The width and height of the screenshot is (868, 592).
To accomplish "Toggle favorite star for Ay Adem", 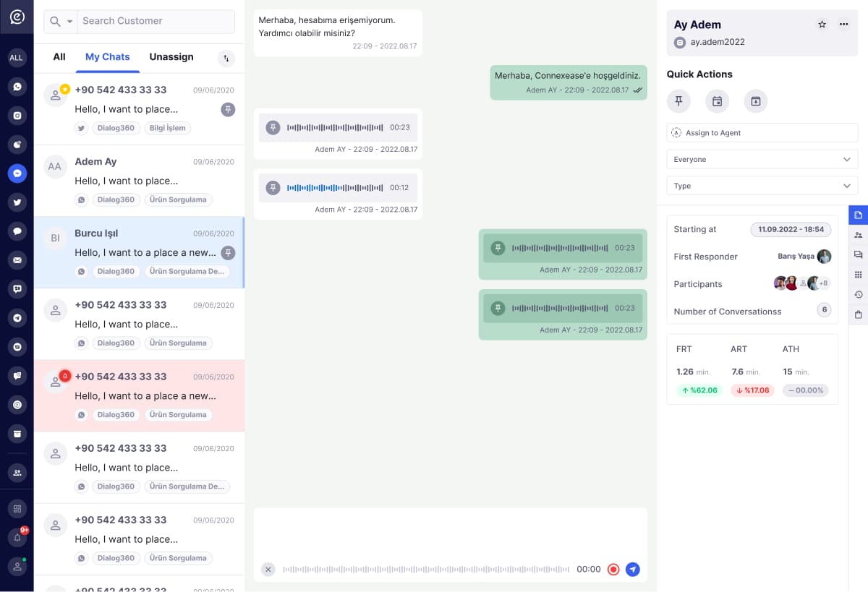I will 822,25.
